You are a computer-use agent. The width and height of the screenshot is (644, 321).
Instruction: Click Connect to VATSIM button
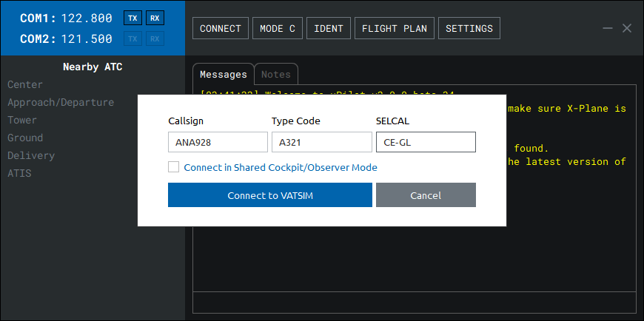point(270,195)
